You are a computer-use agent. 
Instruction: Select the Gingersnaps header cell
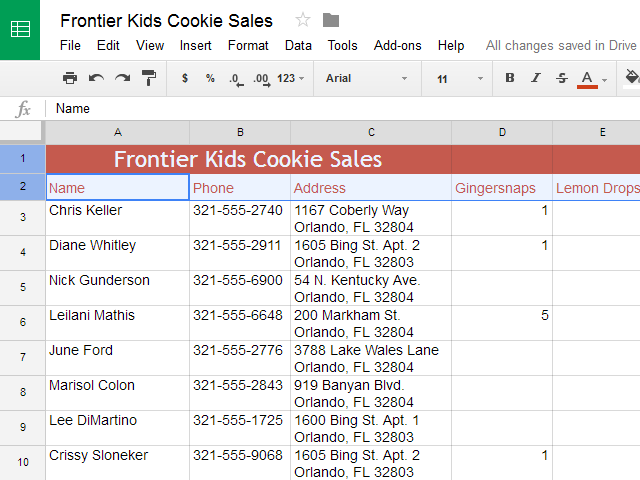(501, 188)
